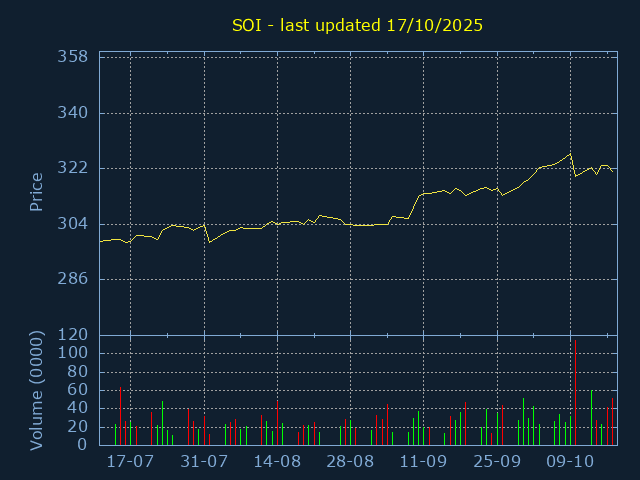Select the 14-08 date label
Image resolution: width=640 pixels, height=480 pixels.
pos(277,463)
